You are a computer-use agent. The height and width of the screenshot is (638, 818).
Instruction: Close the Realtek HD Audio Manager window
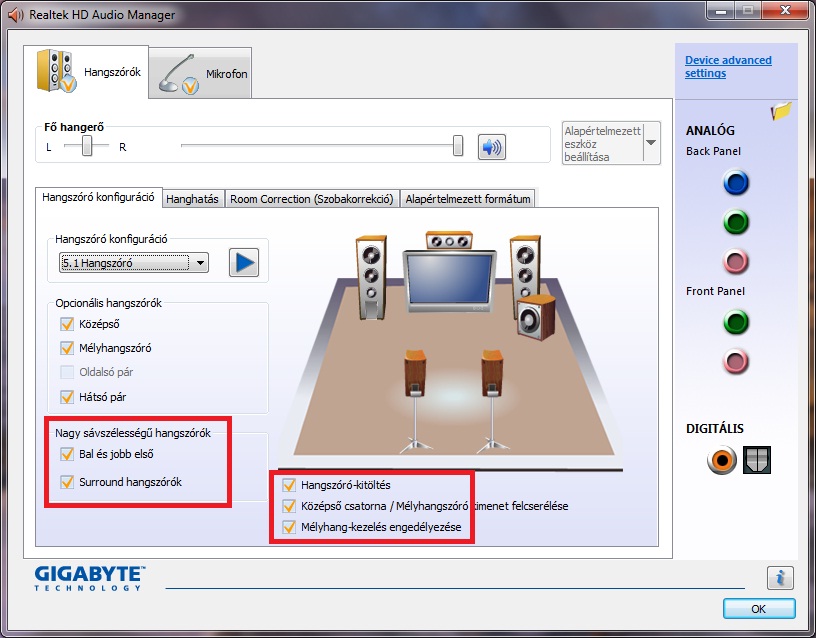click(x=785, y=9)
